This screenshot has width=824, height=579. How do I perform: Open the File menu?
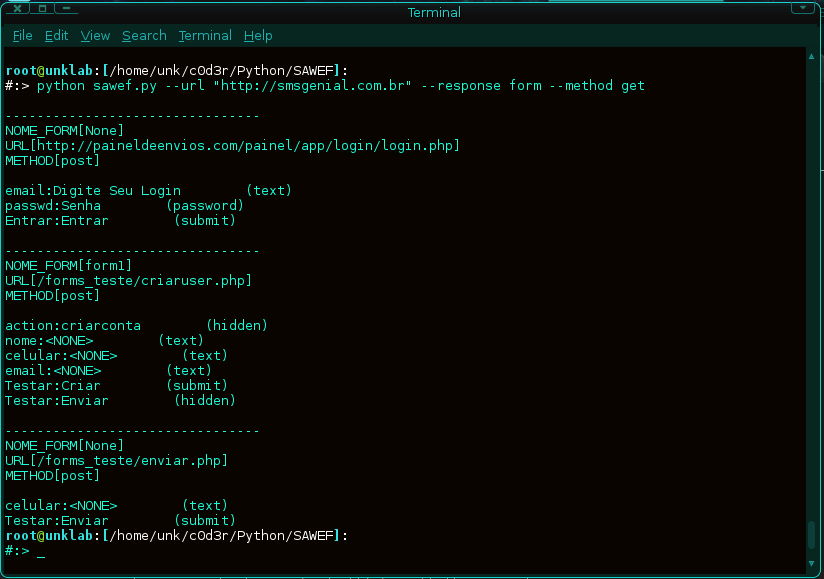(x=22, y=36)
